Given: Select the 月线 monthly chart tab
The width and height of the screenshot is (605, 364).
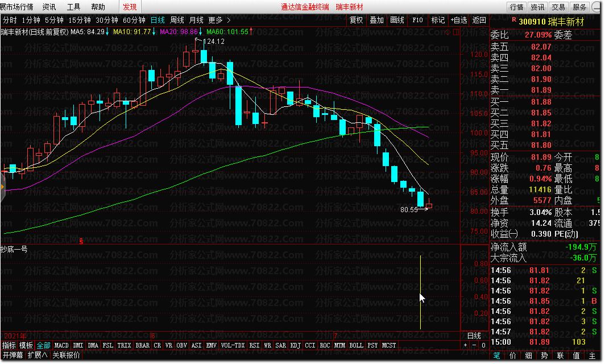Looking at the screenshot, I should 196,20.
